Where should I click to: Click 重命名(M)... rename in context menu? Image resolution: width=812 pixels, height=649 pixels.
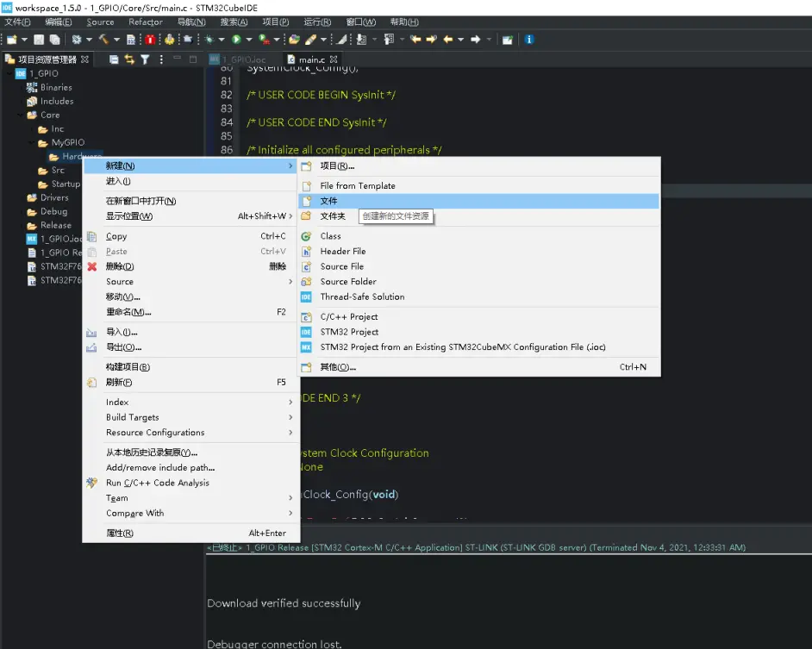pyautogui.click(x=191, y=312)
